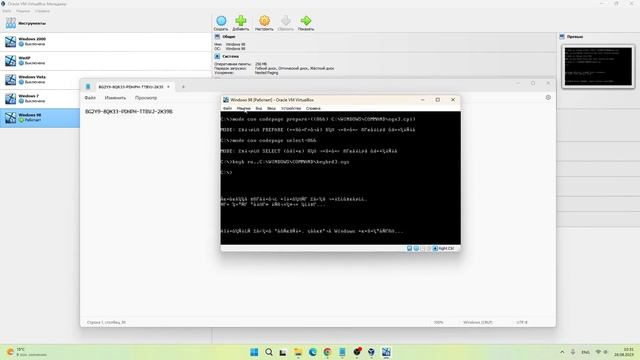This screenshot has width=640, height=360.
Task: Open Устройства menu in Windows 98 VM window
Action: click(291, 109)
